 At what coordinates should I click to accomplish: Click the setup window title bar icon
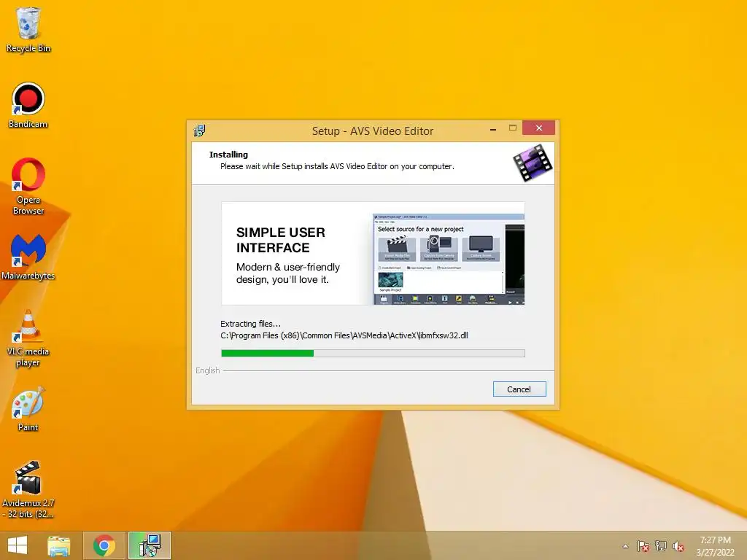[200, 131]
